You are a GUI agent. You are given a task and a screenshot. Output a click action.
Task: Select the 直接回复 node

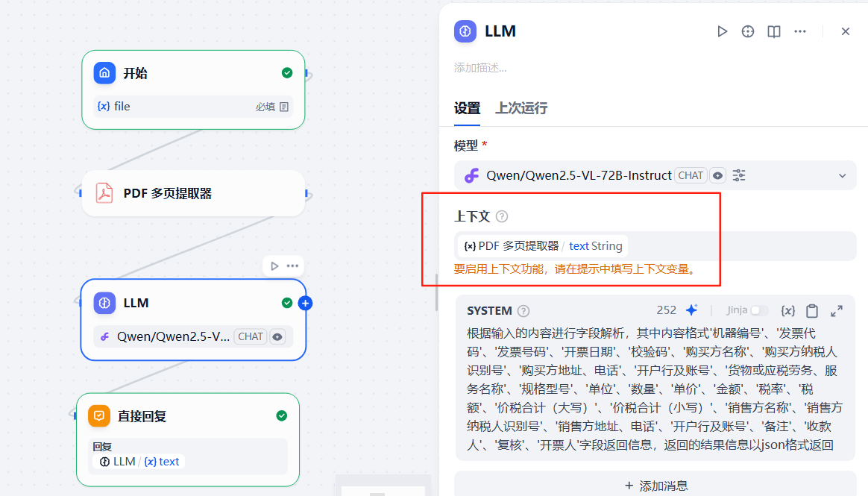pyautogui.click(x=188, y=439)
